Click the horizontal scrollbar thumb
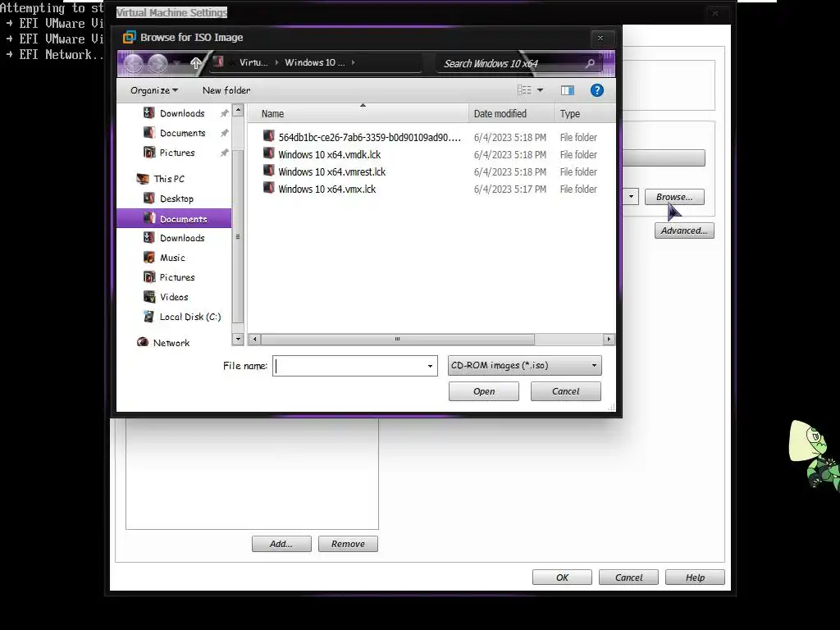 coord(398,339)
